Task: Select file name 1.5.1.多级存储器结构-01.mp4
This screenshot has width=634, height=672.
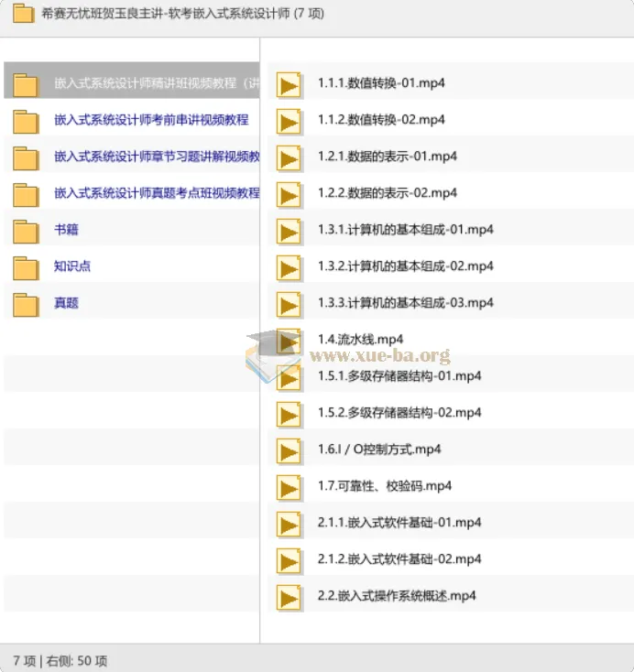Action: (399, 376)
